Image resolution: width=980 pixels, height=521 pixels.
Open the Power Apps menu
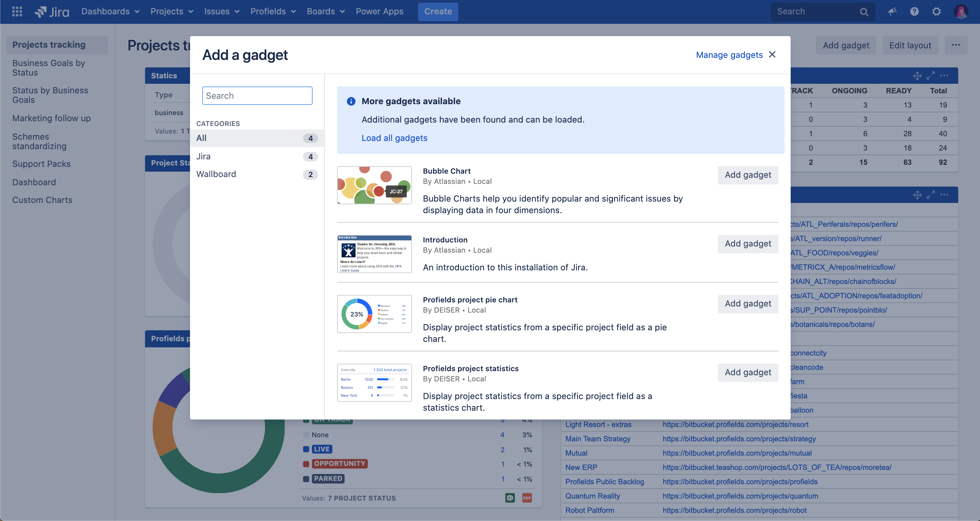379,12
